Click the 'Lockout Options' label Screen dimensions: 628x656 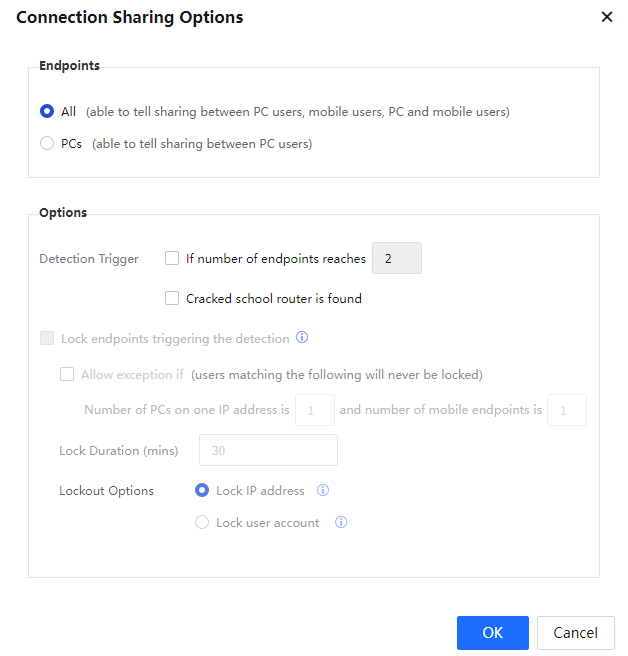106,490
